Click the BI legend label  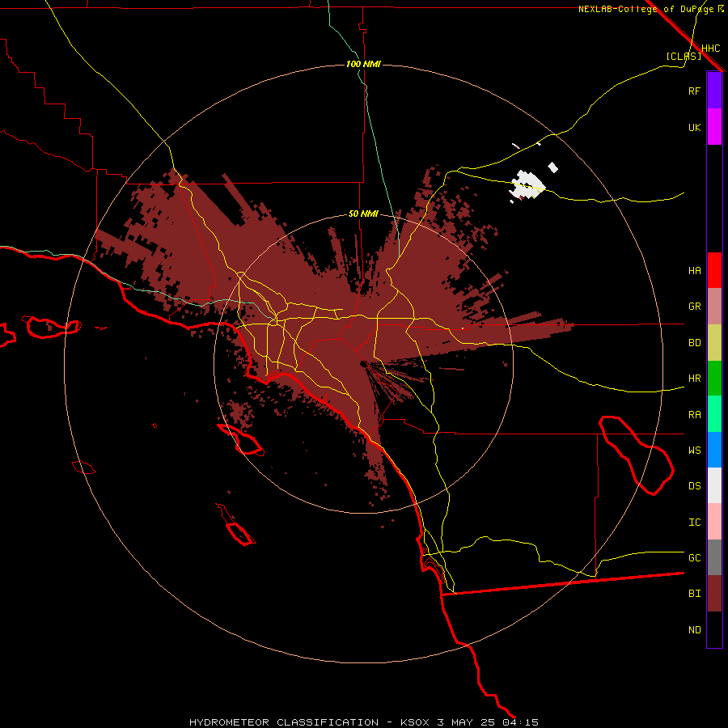(x=694, y=594)
